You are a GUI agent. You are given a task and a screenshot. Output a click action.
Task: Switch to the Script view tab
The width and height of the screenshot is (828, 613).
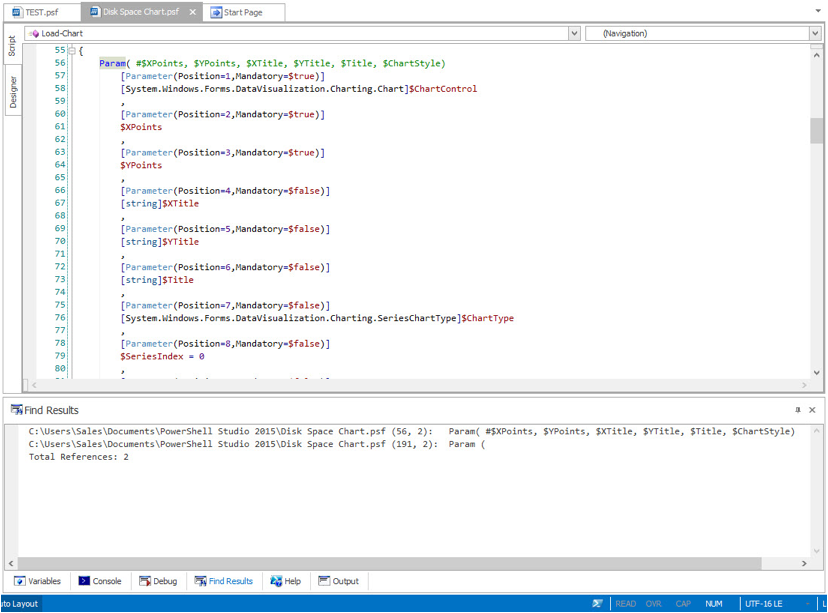[12, 46]
